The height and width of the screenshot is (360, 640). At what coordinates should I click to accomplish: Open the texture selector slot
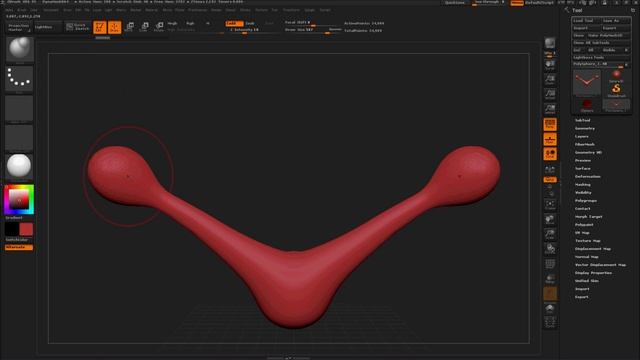(x=19, y=138)
